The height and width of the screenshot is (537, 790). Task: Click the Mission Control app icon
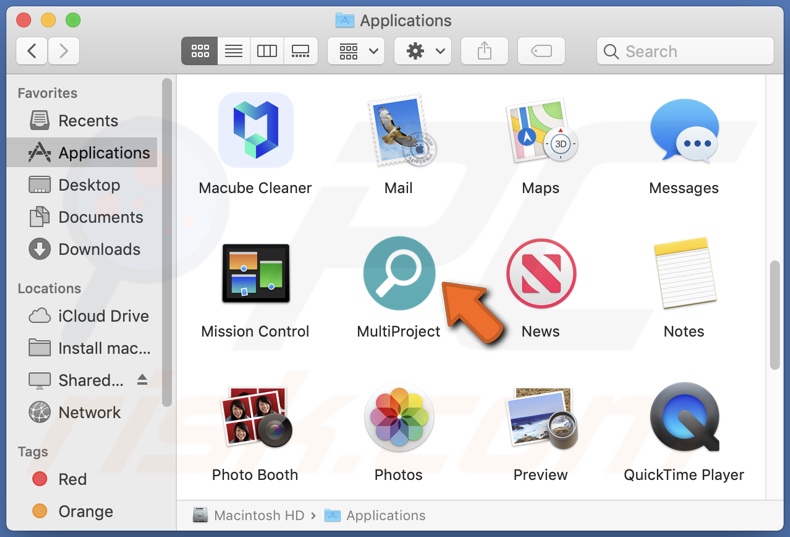(255, 274)
